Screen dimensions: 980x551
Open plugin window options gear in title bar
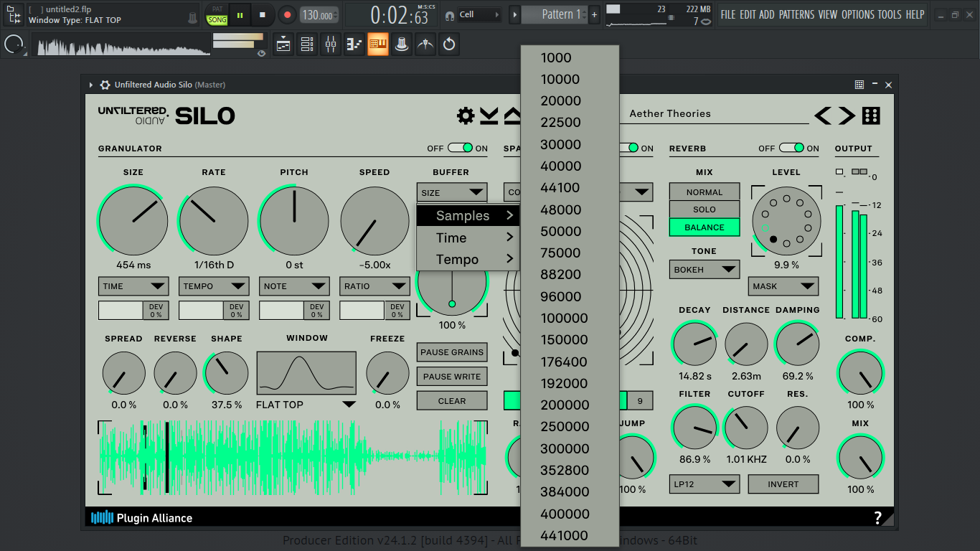click(x=105, y=85)
